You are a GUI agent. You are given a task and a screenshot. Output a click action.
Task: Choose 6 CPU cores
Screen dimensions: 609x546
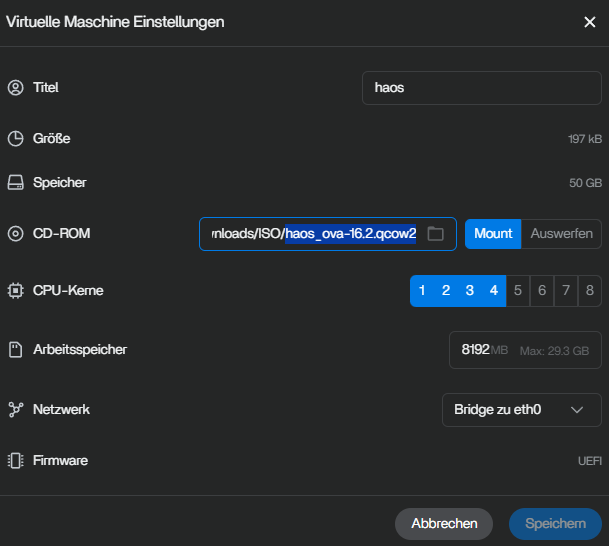coord(542,291)
